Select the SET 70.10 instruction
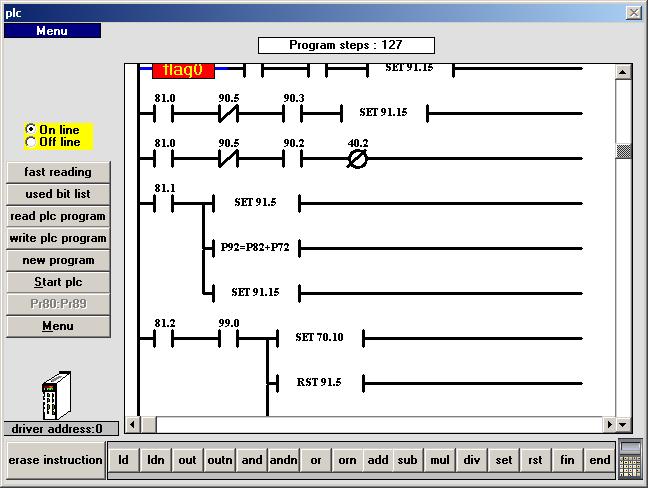Screen dimensions: 648x488 [x=320, y=338]
